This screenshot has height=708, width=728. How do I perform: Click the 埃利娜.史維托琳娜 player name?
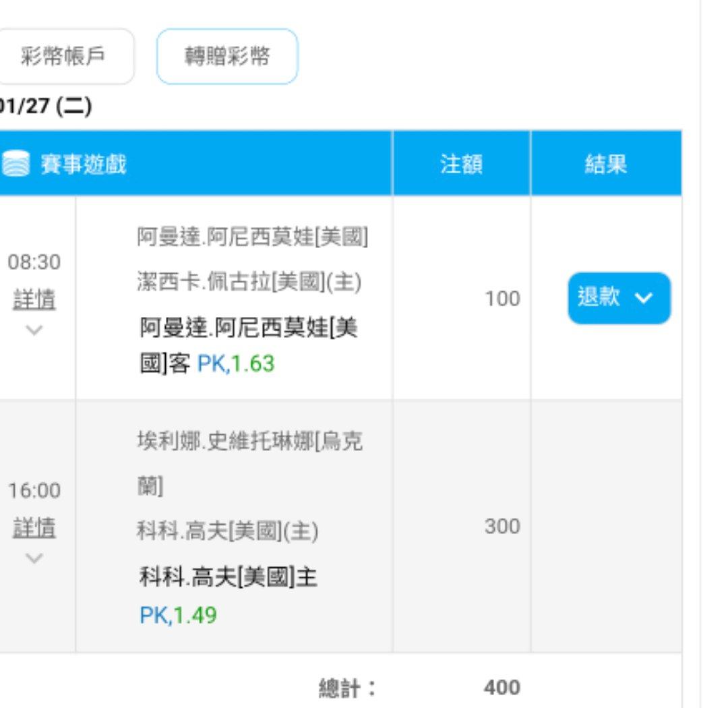249,442
